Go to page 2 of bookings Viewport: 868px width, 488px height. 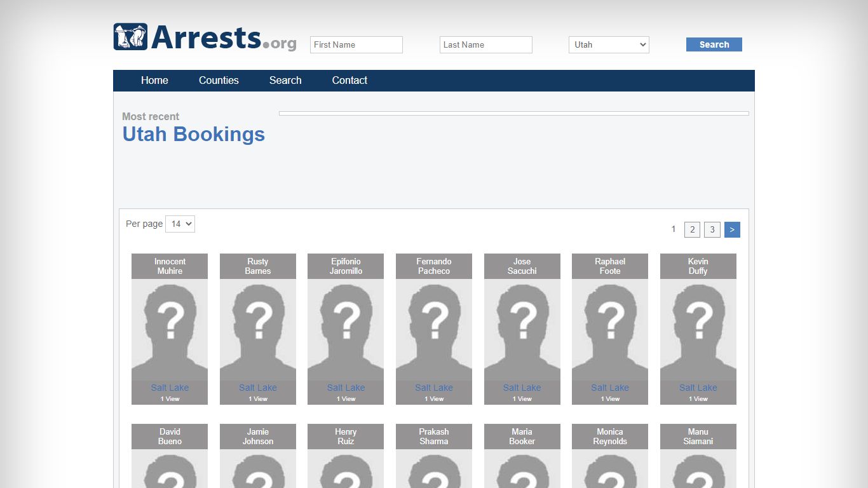pos(693,229)
